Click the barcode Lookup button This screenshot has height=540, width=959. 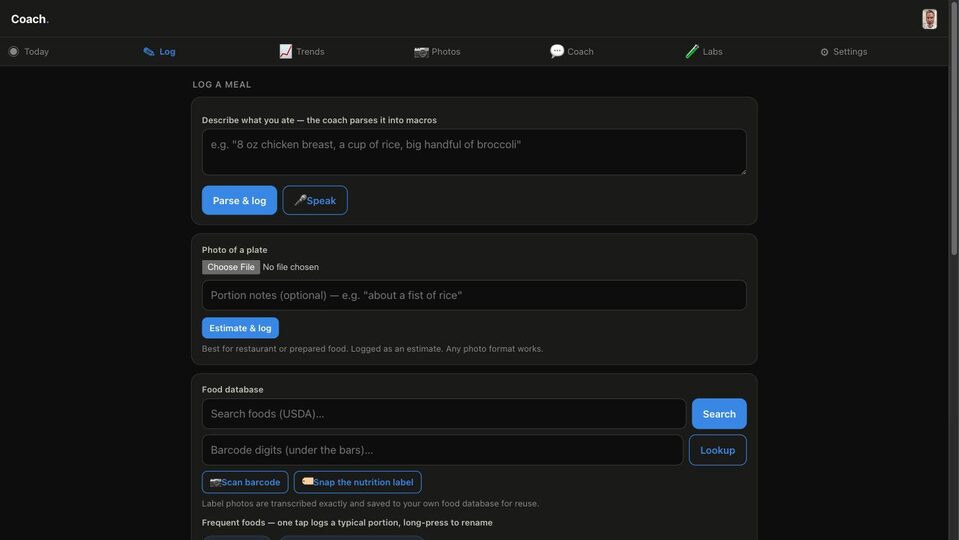(717, 449)
